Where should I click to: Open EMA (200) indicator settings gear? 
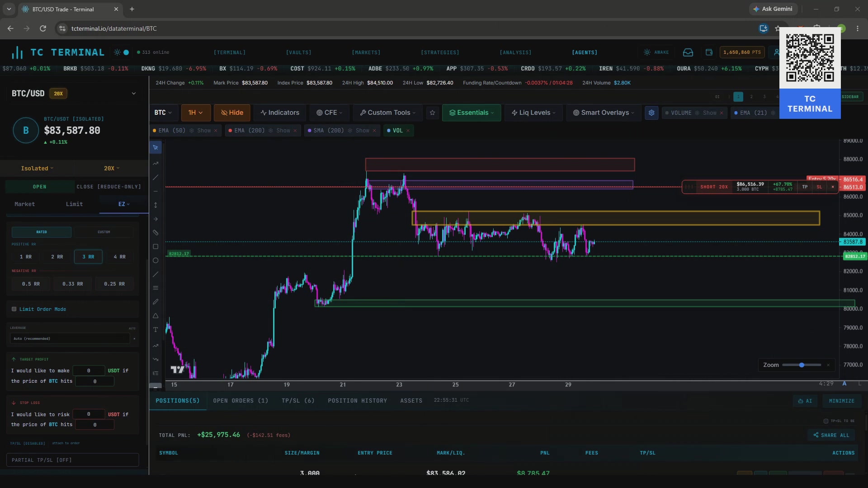[x=271, y=131]
